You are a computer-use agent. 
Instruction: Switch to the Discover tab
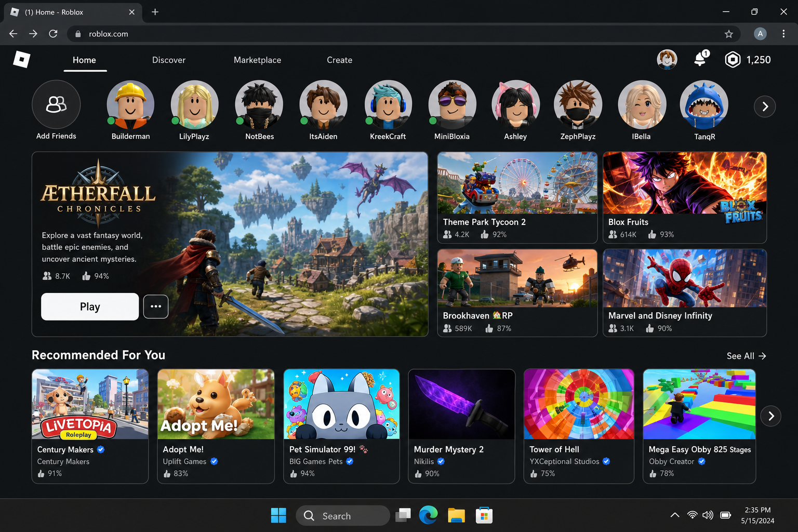tap(169, 60)
